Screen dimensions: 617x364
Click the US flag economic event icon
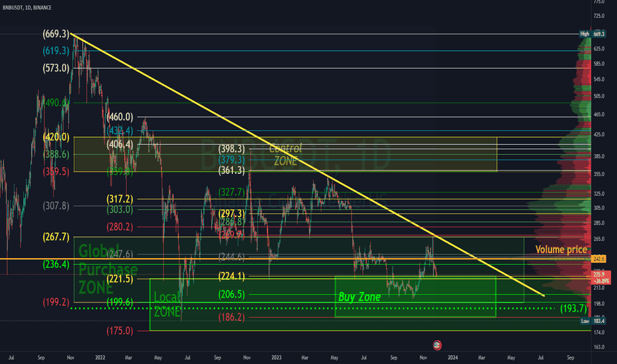click(437, 345)
